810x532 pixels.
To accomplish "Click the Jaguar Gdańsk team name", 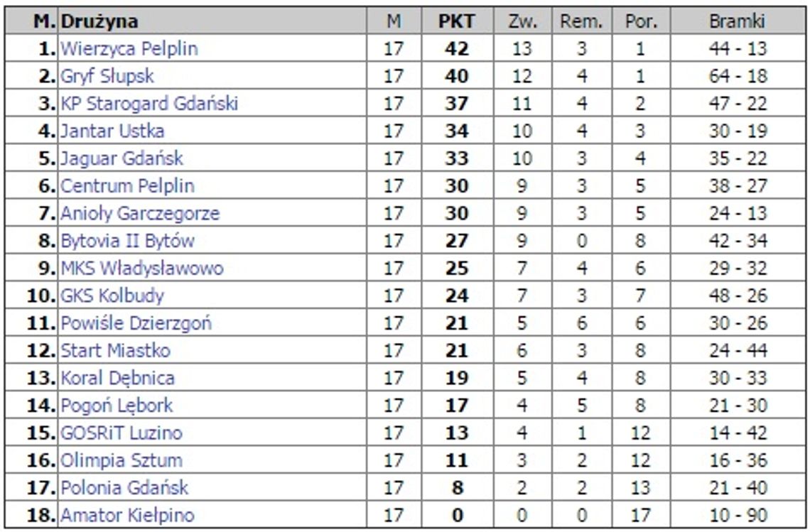I will [x=121, y=158].
